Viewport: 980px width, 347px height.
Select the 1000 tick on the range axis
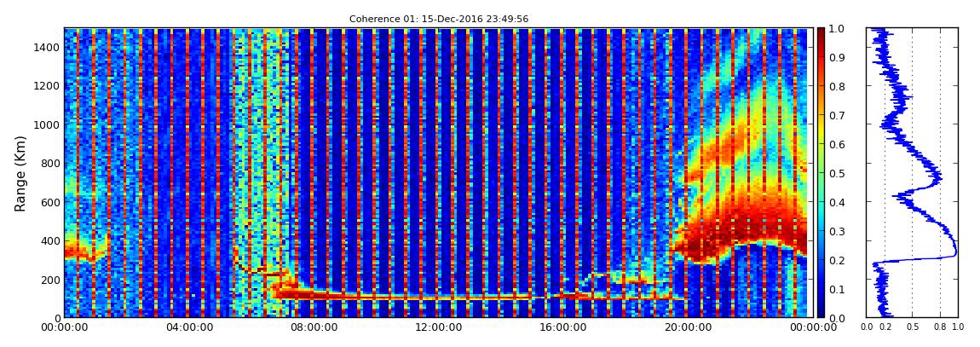point(46,124)
